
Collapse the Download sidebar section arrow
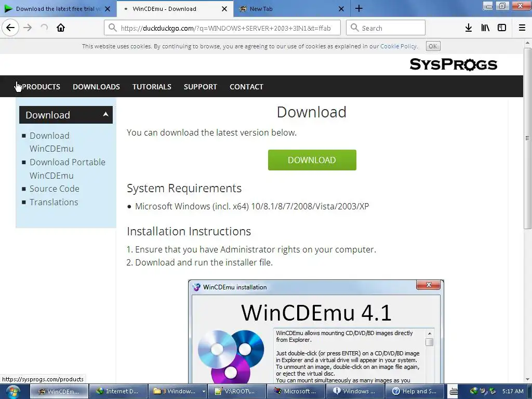[x=105, y=114]
